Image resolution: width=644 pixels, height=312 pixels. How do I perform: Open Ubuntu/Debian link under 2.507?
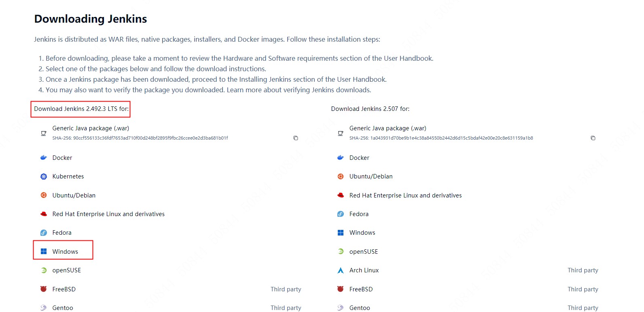(371, 176)
